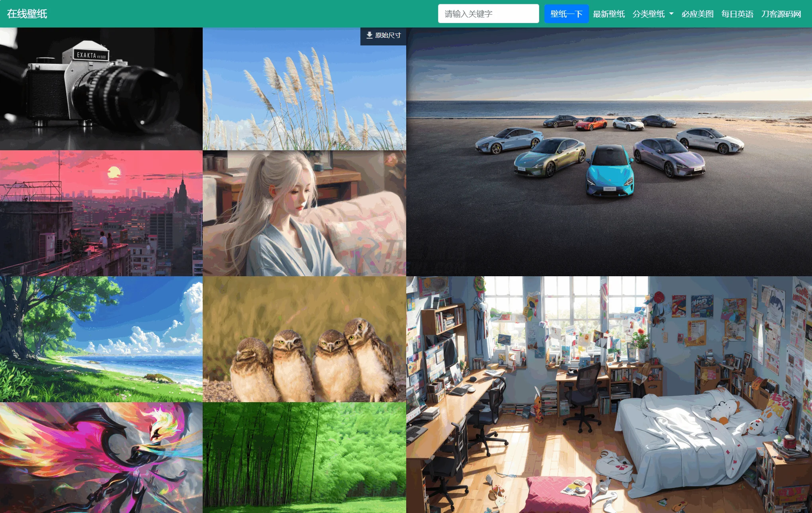812x513 pixels.
Task: Open the cars on beach wallpaper
Action: tap(609, 152)
